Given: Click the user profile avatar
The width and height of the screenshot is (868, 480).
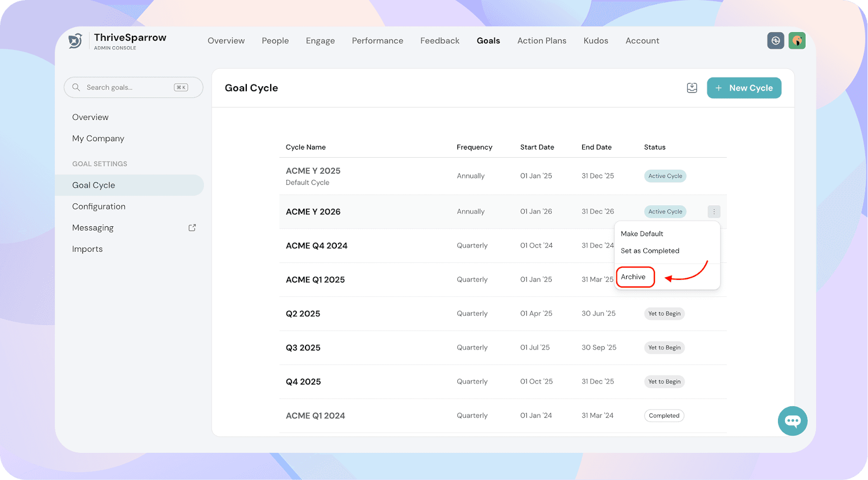Looking at the screenshot, I should click(796, 41).
